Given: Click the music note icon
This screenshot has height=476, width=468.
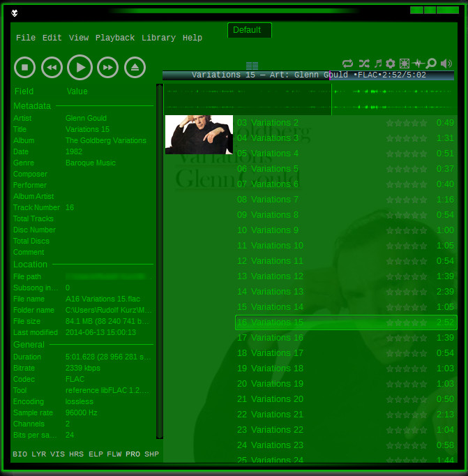Looking at the screenshot, I should (x=378, y=64).
